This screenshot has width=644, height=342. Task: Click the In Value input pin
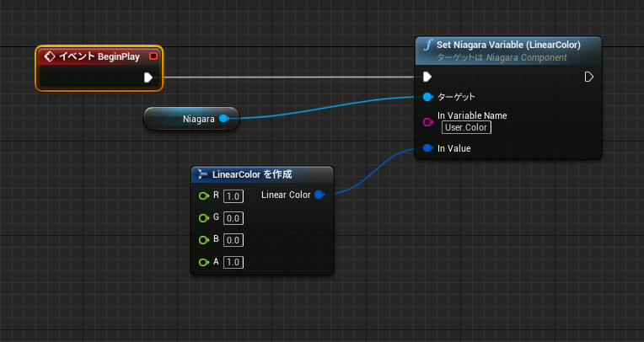[427, 147]
